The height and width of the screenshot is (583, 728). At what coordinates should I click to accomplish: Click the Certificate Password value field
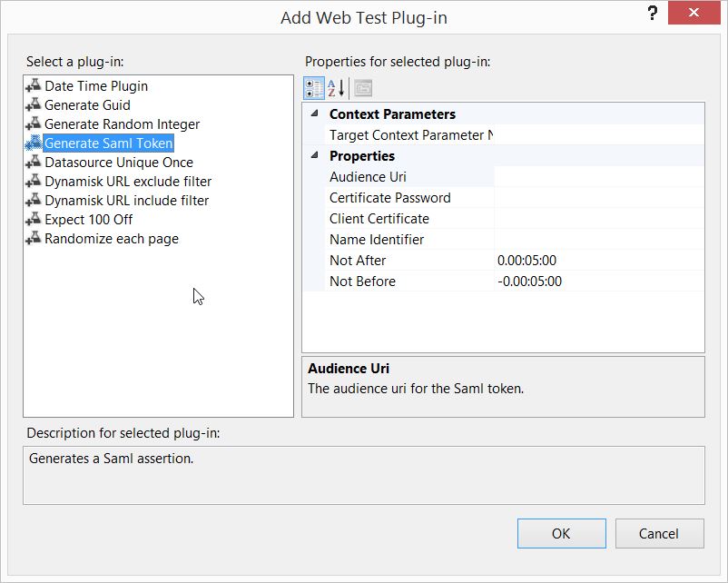(599, 197)
